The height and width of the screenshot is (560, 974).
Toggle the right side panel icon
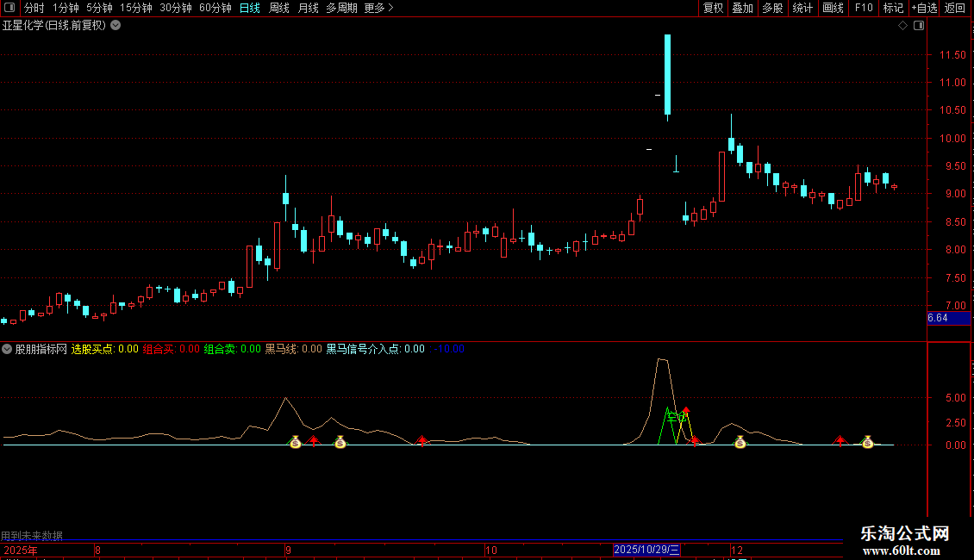coord(919,26)
